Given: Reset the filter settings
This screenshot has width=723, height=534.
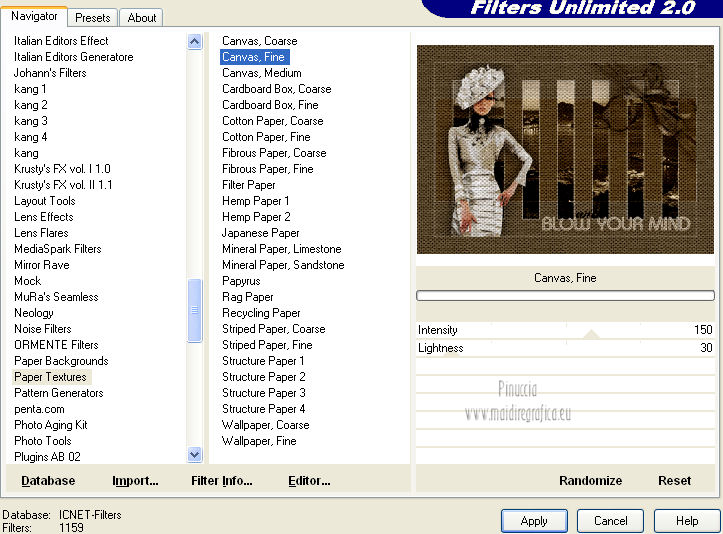Looking at the screenshot, I should click(674, 481).
